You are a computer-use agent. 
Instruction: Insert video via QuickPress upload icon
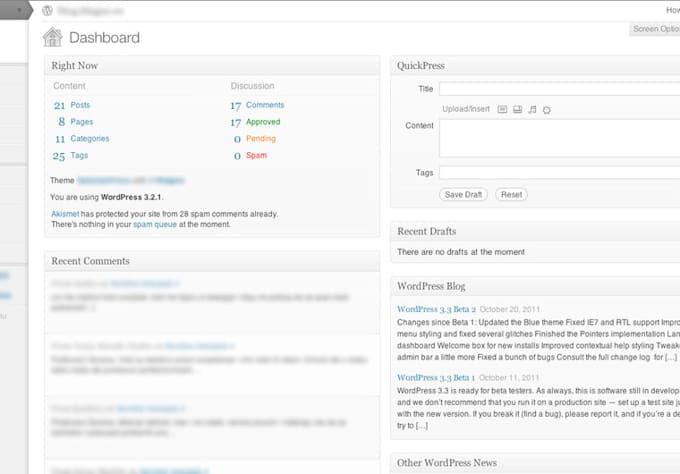pyautogui.click(x=517, y=109)
